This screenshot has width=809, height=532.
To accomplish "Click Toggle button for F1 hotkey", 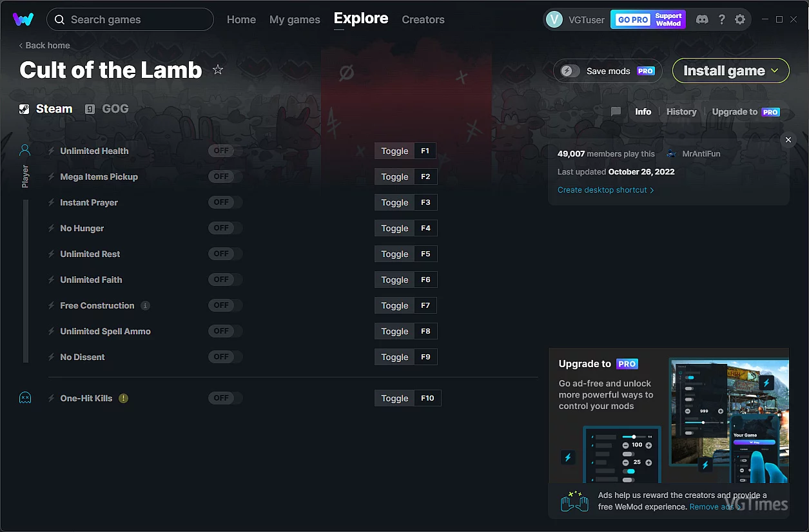I will tap(395, 151).
